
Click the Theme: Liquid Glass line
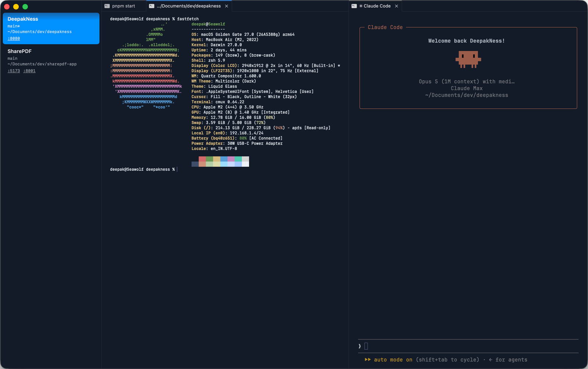tap(214, 86)
